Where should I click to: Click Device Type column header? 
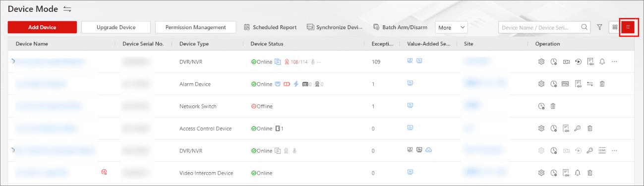point(194,44)
